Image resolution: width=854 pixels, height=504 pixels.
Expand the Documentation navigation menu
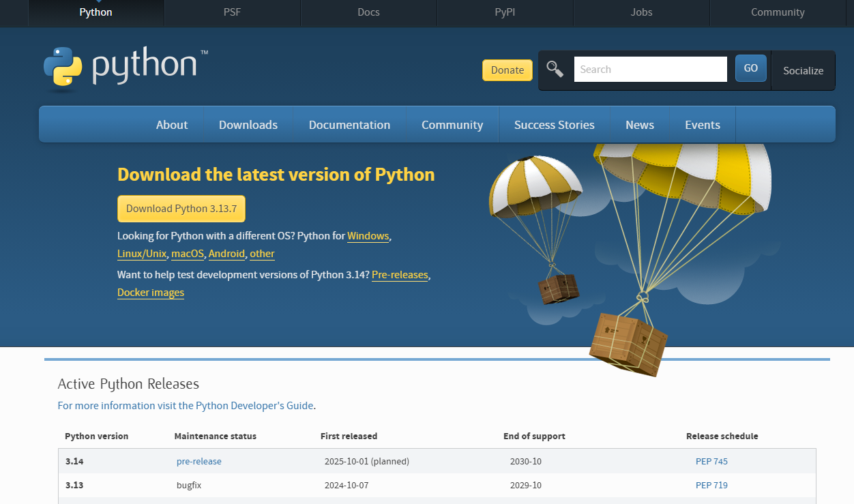tap(349, 125)
